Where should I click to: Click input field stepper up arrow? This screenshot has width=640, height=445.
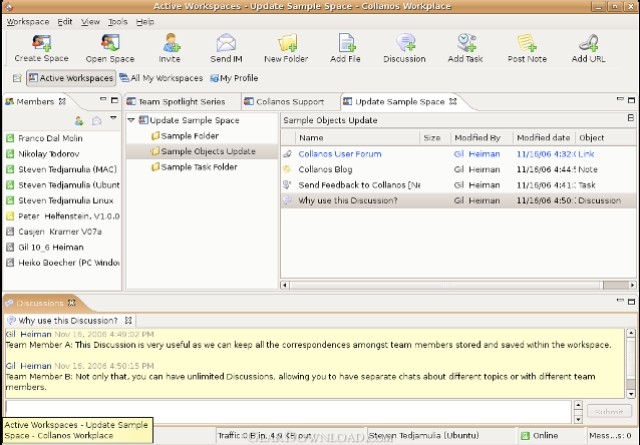578,405
